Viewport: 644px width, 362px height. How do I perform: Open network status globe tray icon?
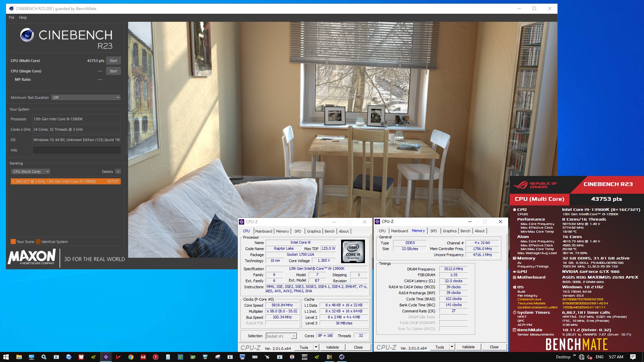pos(582,357)
